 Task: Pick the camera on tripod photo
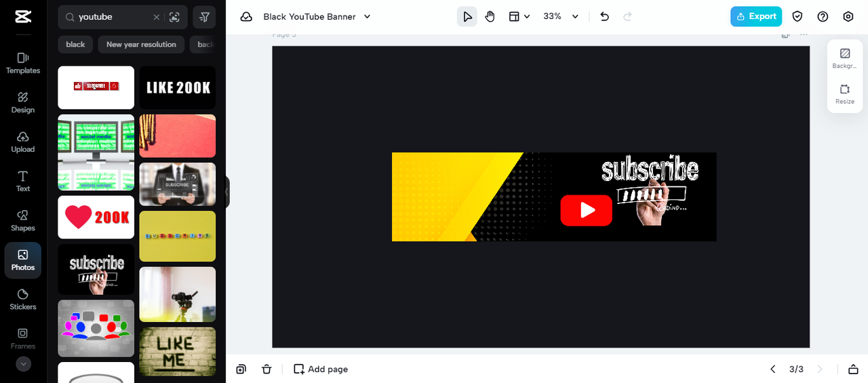pos(178,294)
